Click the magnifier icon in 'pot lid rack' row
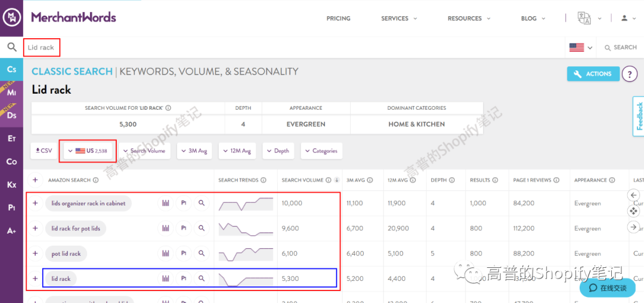This screenshot has height=303, width=644. pos(202,253)
